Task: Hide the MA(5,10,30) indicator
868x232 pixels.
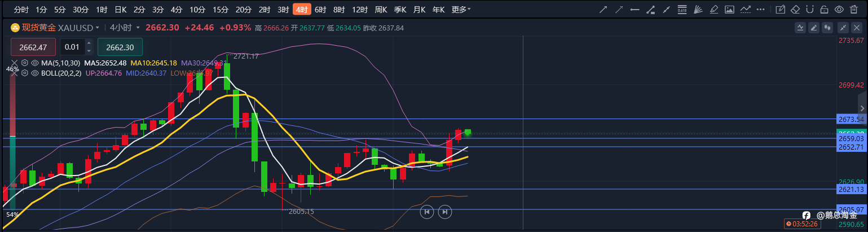Action: point(34,63)
